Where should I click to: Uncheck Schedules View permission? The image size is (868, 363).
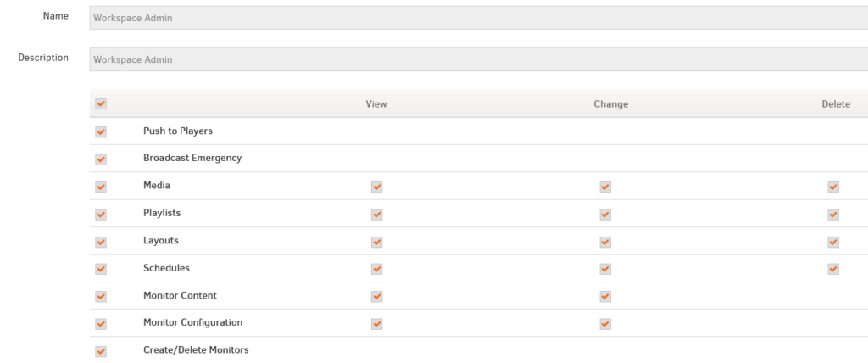377,269
